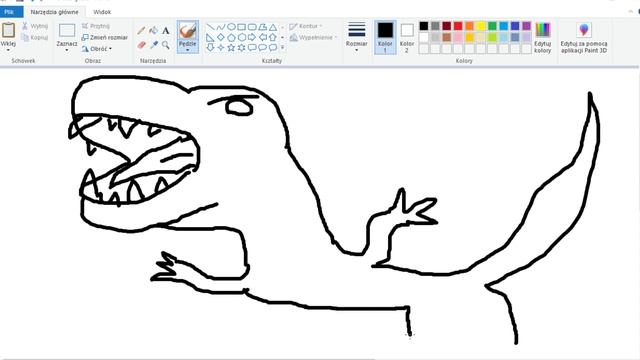Pick the purple color swatch

click(527, 26)
